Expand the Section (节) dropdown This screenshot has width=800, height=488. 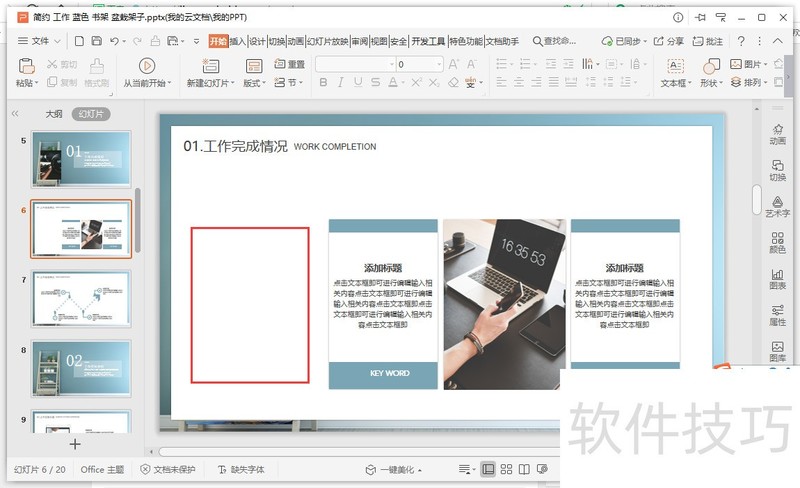(301, 82)
